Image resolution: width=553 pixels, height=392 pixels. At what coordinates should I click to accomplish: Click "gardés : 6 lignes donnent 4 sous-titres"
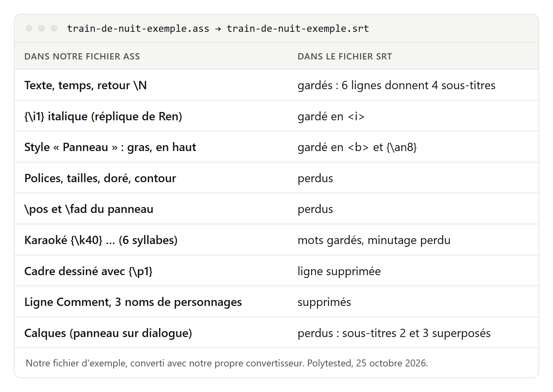[x=396, y=85]
